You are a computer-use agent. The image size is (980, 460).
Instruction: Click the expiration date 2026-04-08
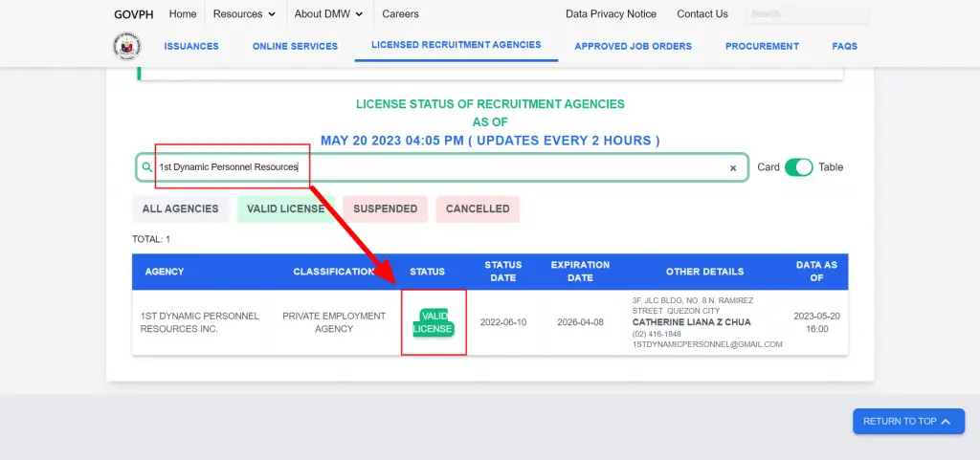coord(581,322)
